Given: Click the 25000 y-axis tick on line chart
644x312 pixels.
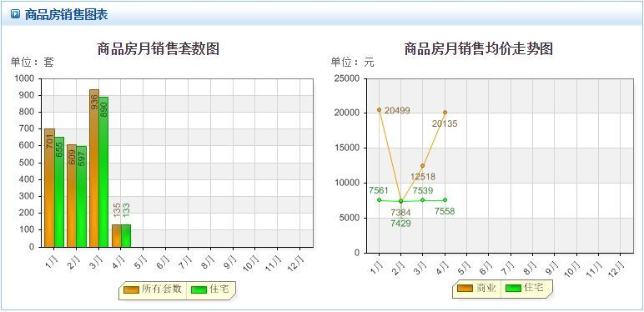Looking at the screenshot, I should click(348, 78).
